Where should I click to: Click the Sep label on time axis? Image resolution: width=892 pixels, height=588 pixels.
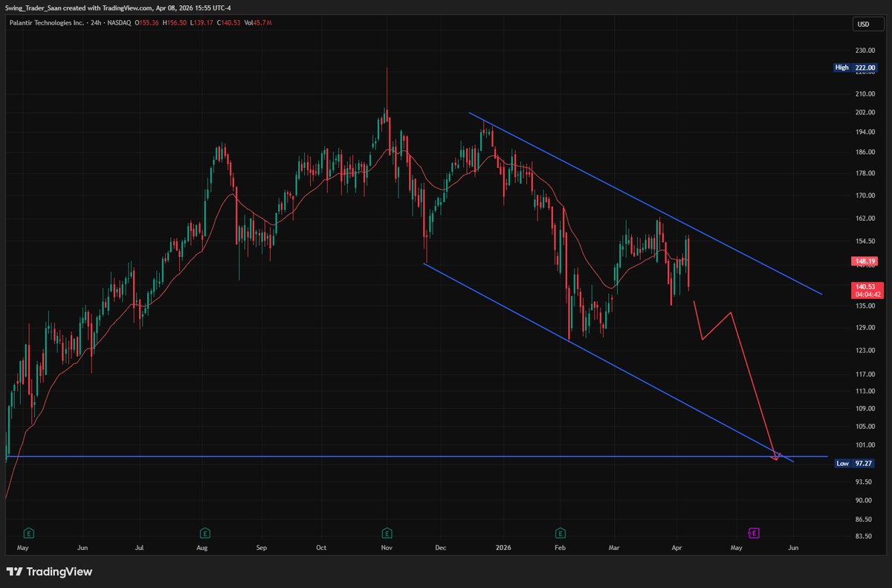(x=261, y=548)
